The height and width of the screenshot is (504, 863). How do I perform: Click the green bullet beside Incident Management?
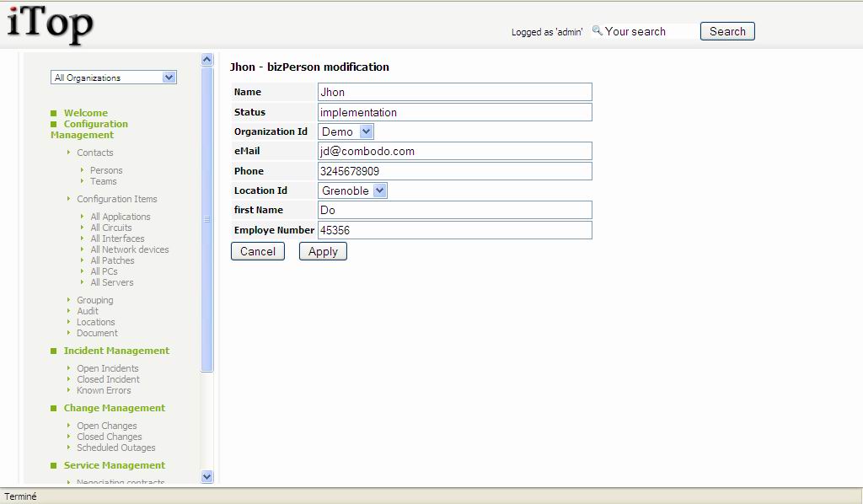53,351
